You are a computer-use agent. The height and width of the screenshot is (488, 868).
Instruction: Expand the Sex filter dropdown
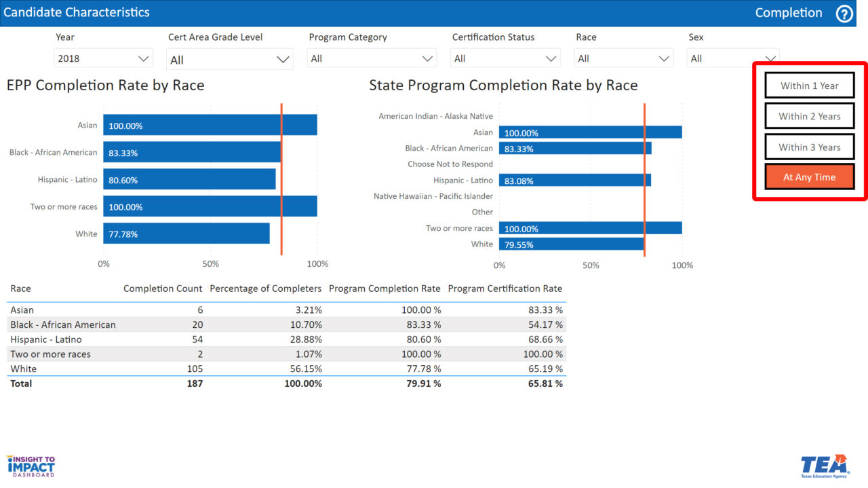[x=732, y=58]
